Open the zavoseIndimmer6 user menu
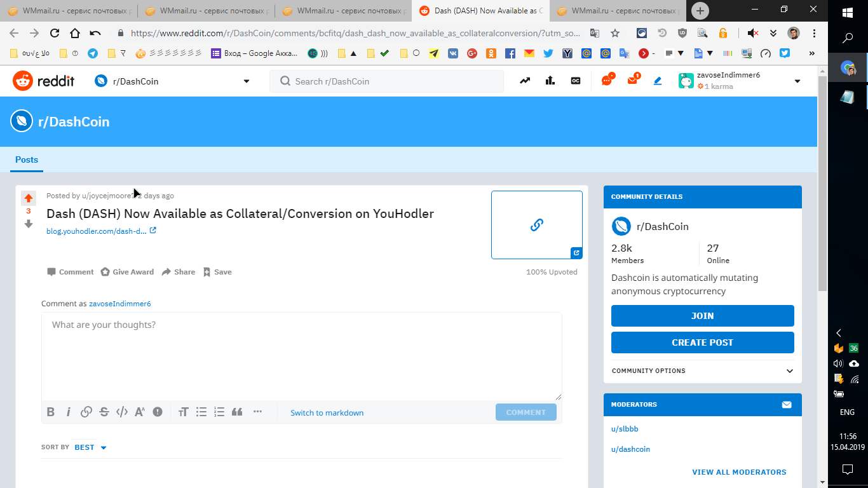The height and width of the screenshot is (488, 868). click(739, 81)
